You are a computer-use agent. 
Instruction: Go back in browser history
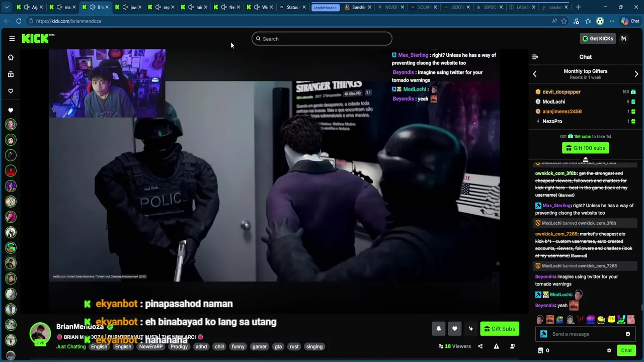coord(6,21)
